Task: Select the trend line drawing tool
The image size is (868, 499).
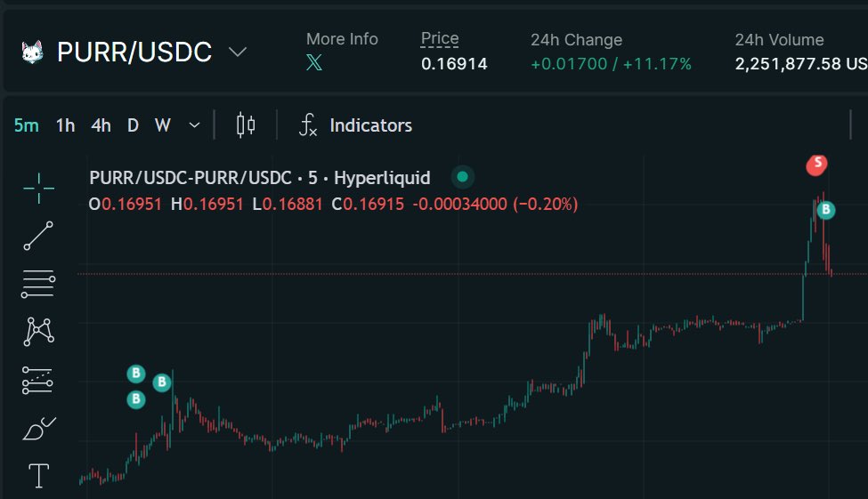Action: pos(38,236)
